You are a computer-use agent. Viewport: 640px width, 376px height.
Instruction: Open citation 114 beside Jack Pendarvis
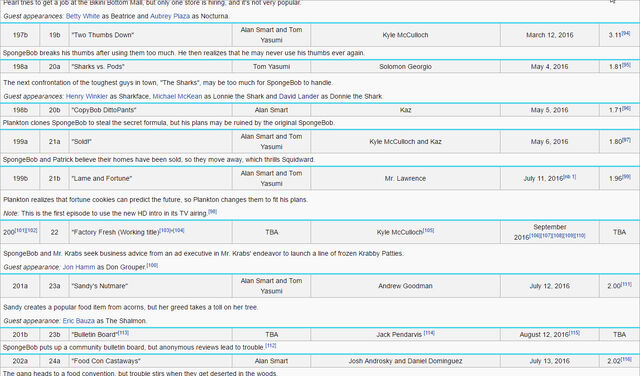pos(429,333)
